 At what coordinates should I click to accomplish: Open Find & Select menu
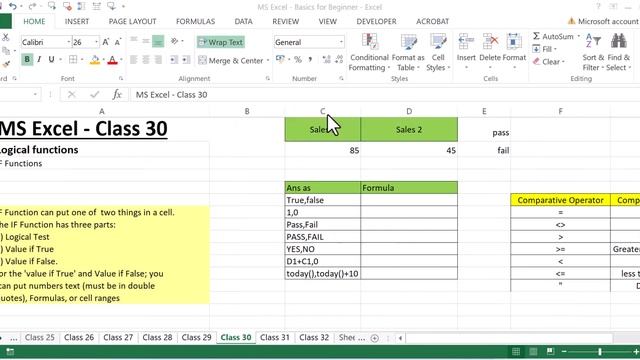click(x=618, y=52)
